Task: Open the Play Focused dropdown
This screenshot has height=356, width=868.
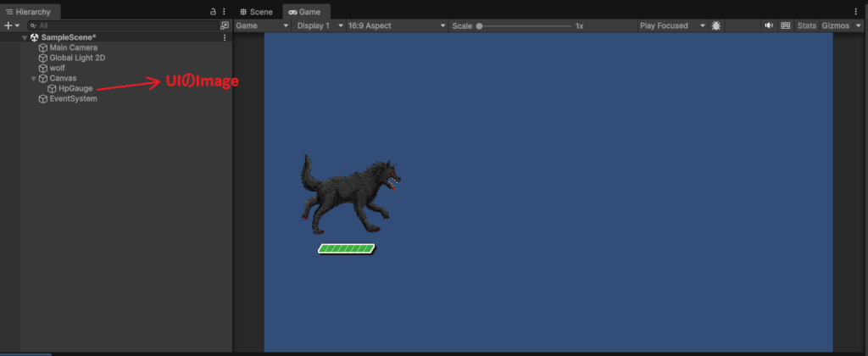Action: click(x=672, y=25)
